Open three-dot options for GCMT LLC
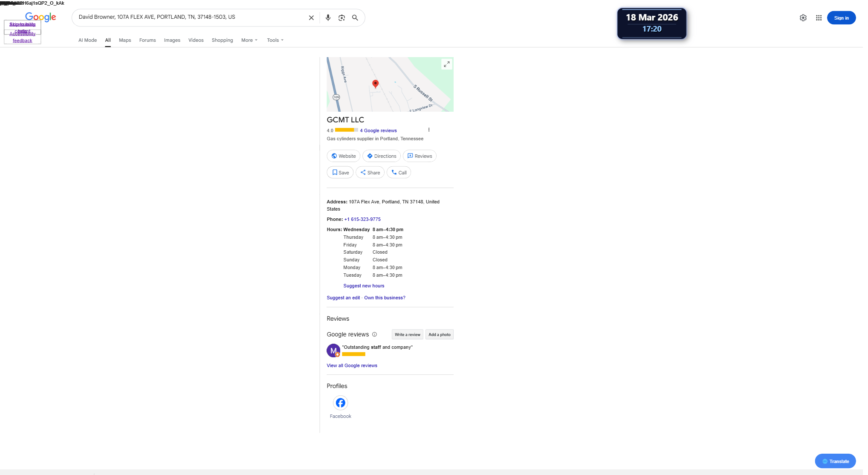Screen dimensions: 868x475 click(428, 130)
